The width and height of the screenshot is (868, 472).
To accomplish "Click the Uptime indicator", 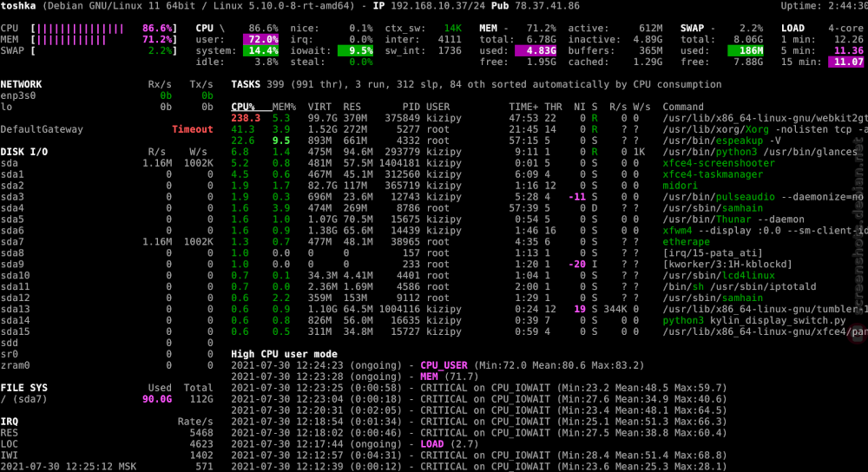I will [x=825, y=5].
